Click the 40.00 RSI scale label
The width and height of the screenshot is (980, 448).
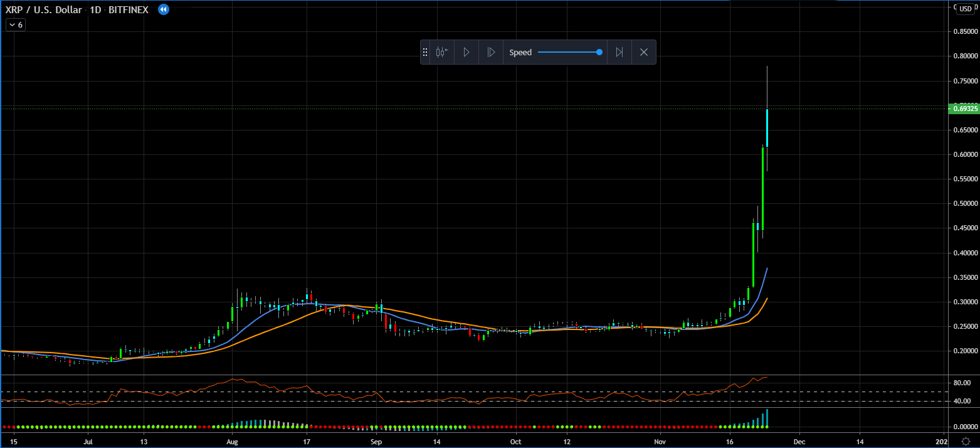[962, 401]
